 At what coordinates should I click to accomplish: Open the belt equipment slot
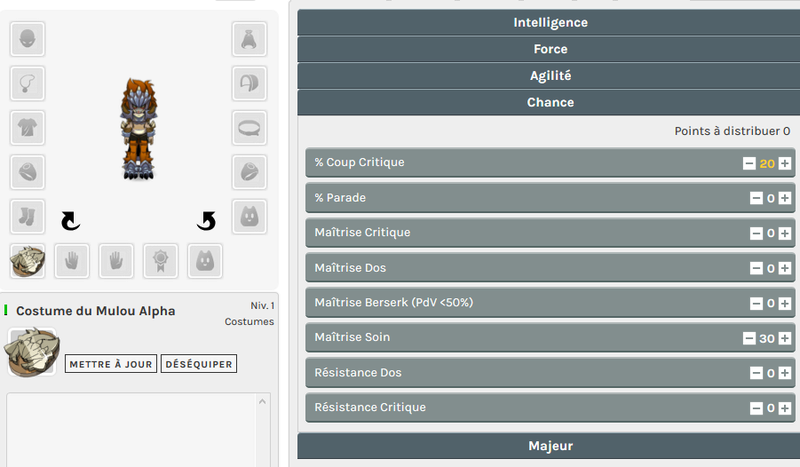point(249,128)
